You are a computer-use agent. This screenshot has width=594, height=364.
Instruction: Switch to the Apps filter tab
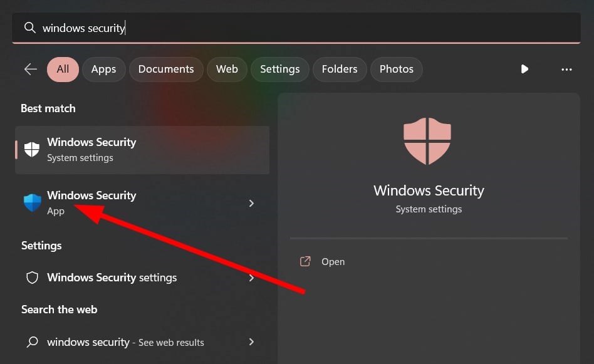[103, 69]
